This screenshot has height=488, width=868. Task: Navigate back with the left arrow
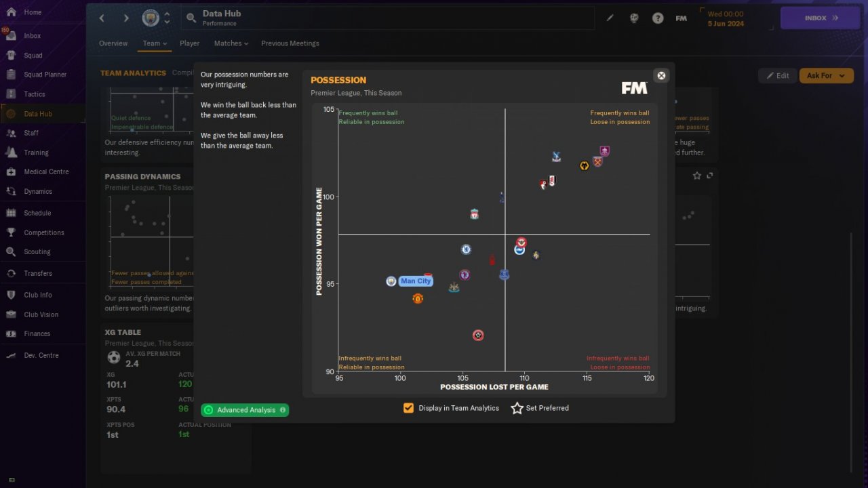click(102, 18)
